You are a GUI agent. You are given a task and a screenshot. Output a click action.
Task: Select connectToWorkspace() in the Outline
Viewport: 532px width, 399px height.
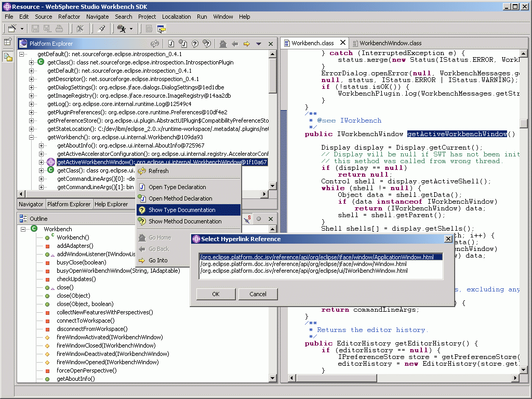tap(86, 321)
